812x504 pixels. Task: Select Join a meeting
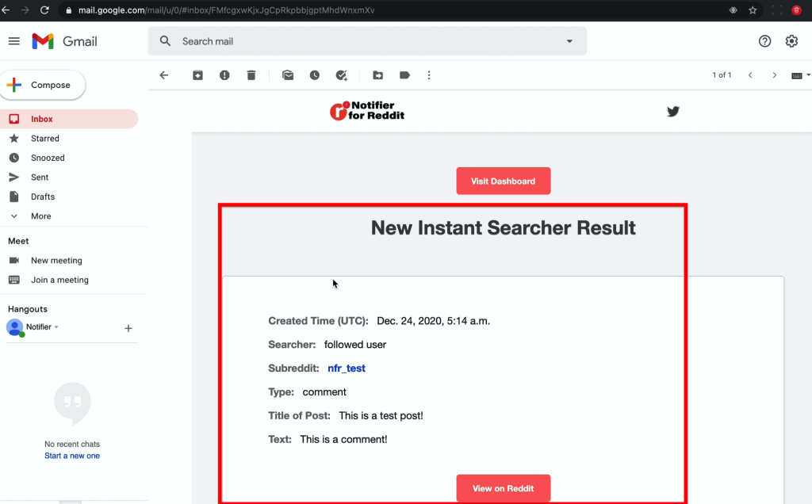pos(59,280)
